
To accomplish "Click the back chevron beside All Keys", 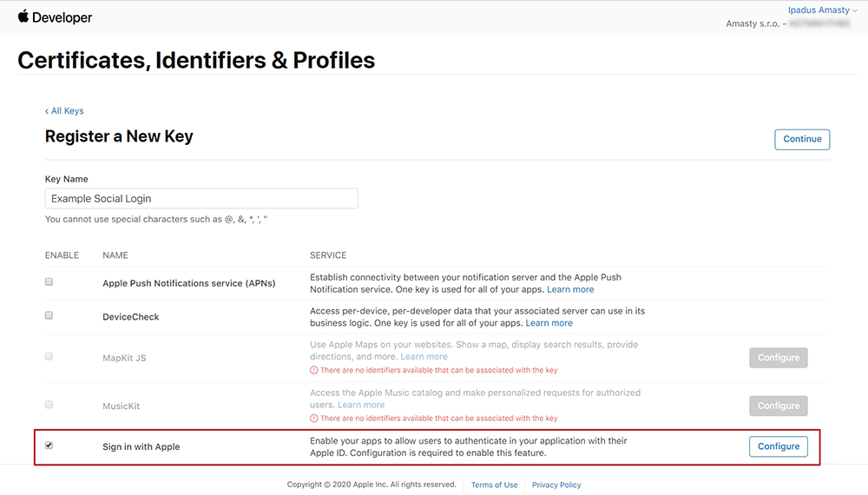I will 47,111.
